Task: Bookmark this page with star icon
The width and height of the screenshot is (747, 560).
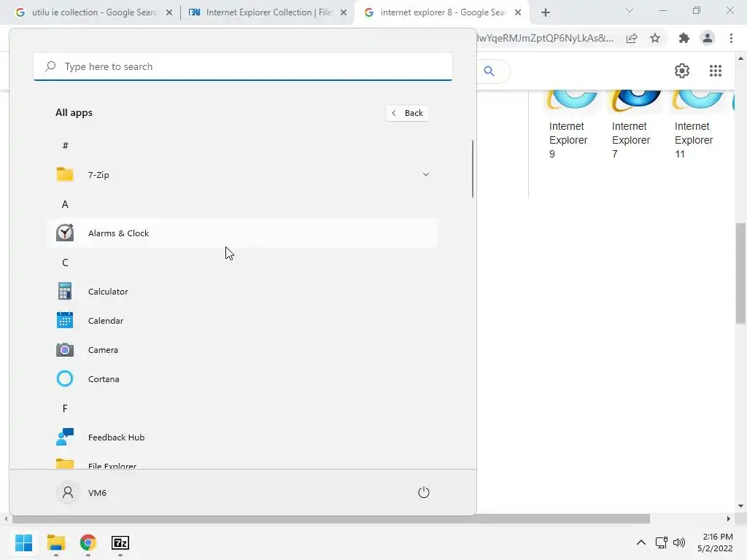Action: (x=655, y=38)
